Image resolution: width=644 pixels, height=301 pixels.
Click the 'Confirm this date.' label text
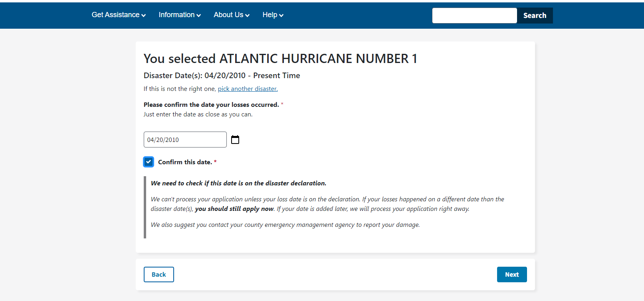185,162
